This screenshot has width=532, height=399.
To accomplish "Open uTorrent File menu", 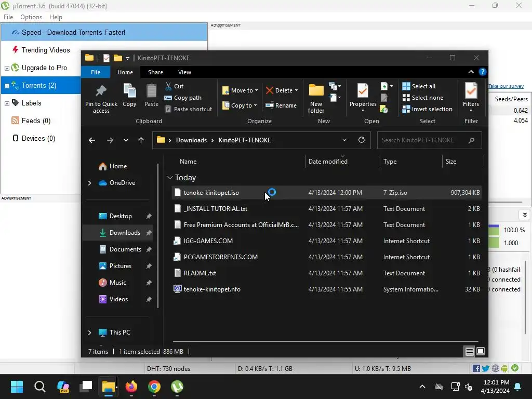I will coord(8,17).
